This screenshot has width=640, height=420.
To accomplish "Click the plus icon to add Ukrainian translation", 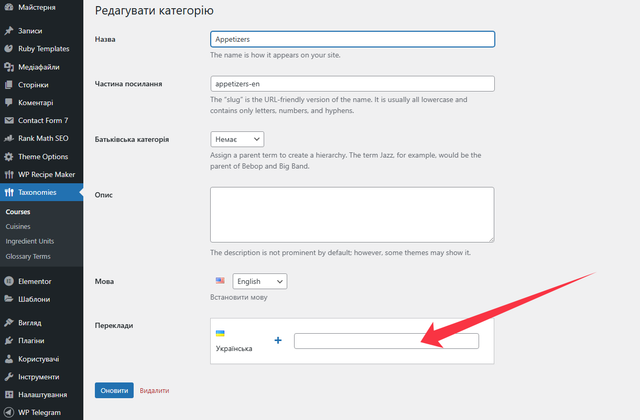I will point(278,340).
